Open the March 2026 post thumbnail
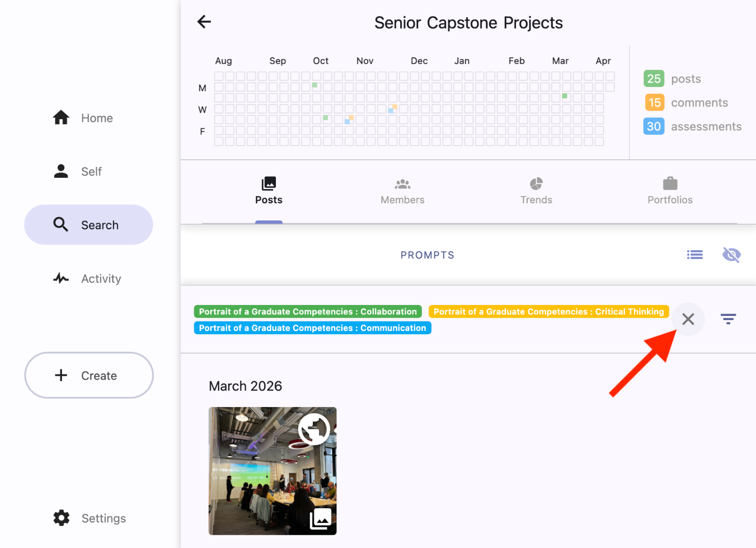Screen dimensions: 756x548 point(273,471)
